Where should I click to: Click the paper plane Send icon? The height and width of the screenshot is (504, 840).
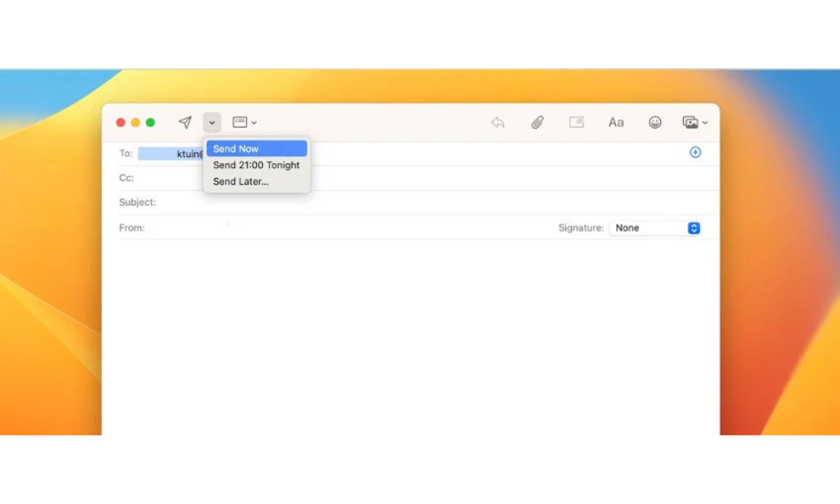coord(185,122)
